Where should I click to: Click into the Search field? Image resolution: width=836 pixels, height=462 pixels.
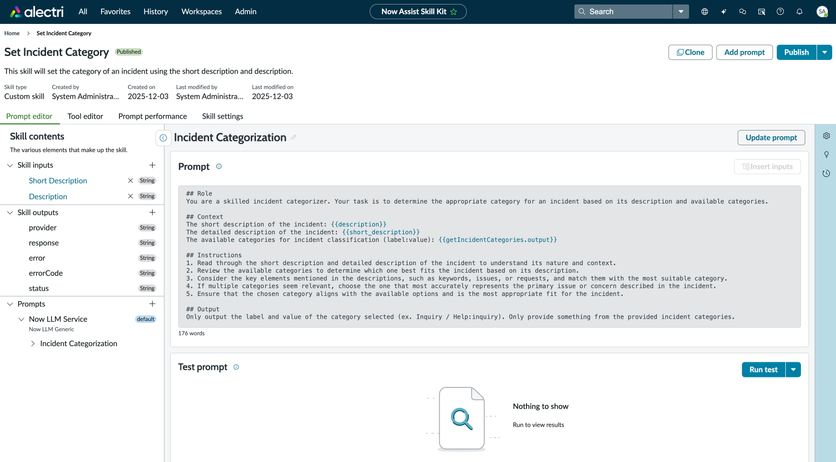pos(625,12)
